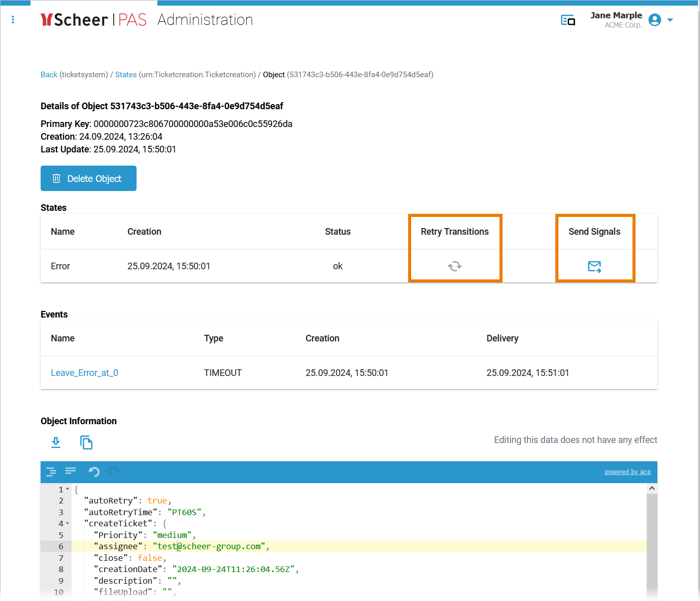Click the format JSON icon in editor
700x601 pixels.
pos(51,472)
